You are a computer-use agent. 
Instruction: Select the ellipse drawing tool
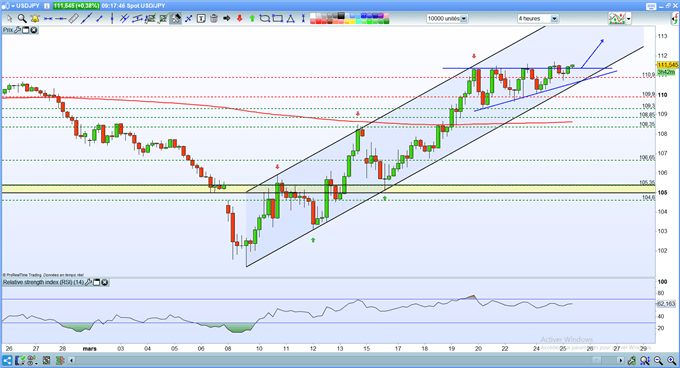265,19
